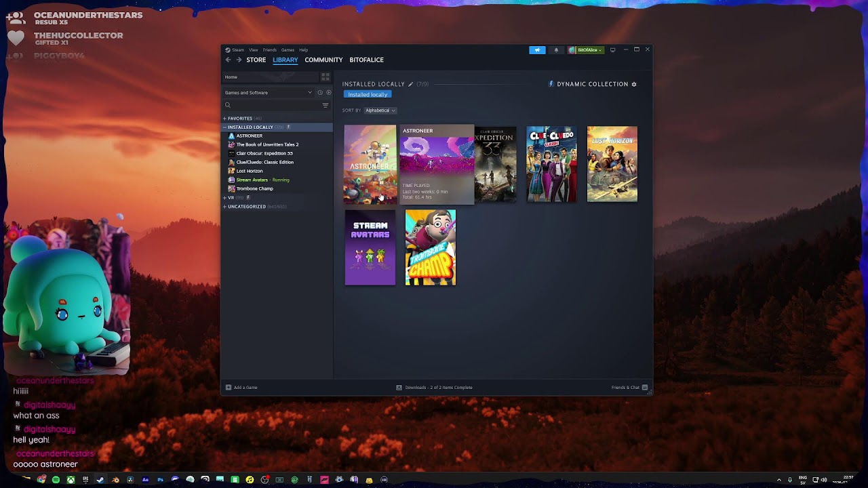Go forward with the right navigation arrow
This screenshot has width=868, height=488.
(x=239, y=60)
